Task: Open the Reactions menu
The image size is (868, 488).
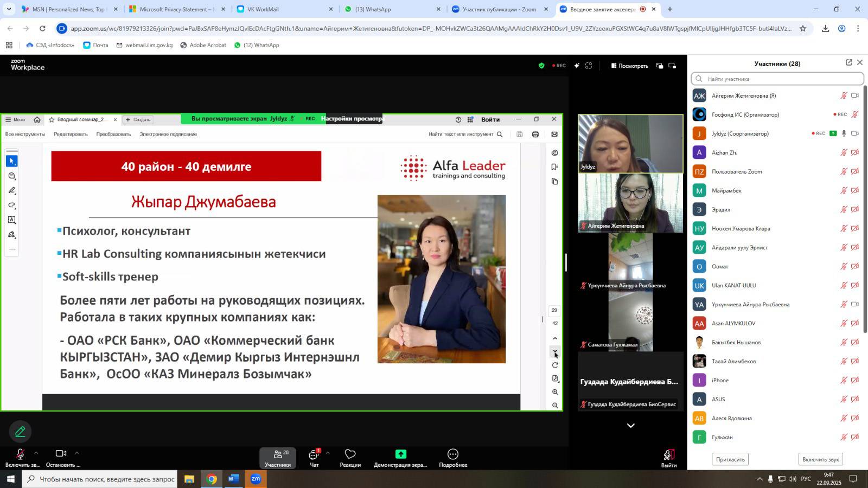Action: click(350, 458)
